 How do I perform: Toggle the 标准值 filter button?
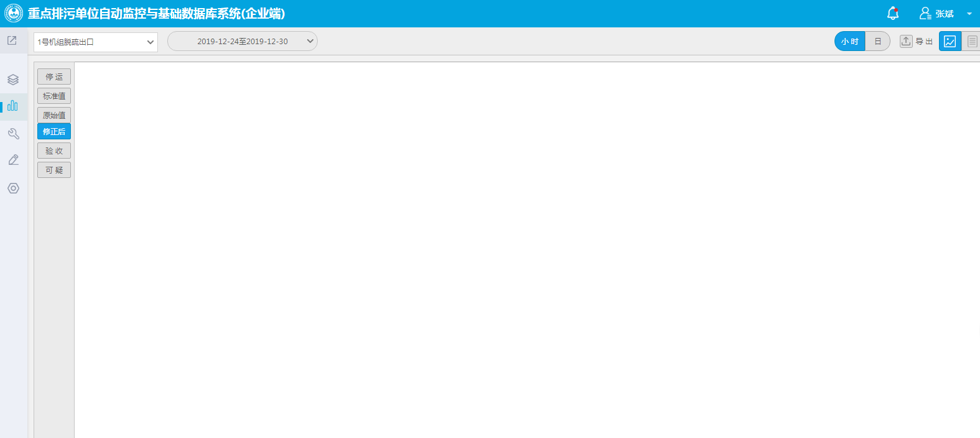click(x=54, y=96)
